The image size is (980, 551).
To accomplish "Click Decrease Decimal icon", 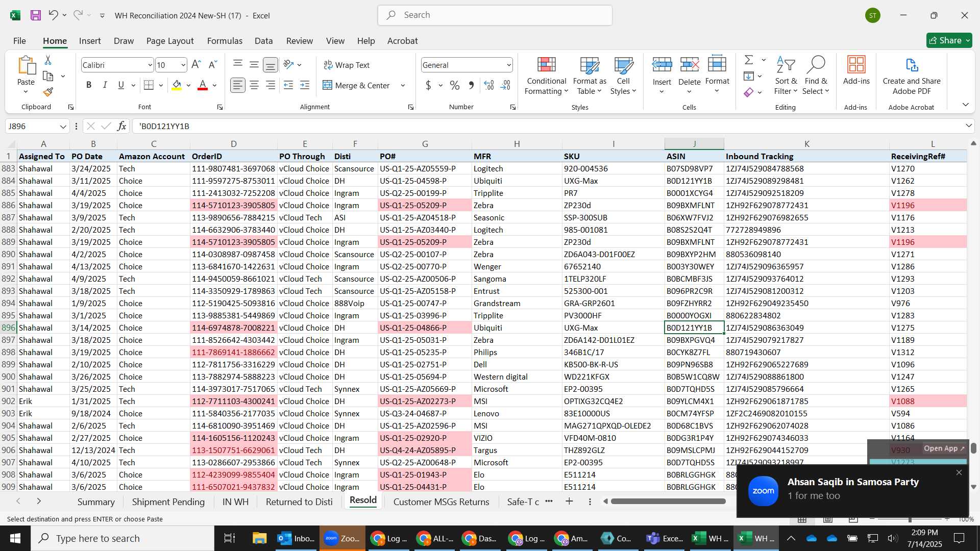I will pos(505,85).
